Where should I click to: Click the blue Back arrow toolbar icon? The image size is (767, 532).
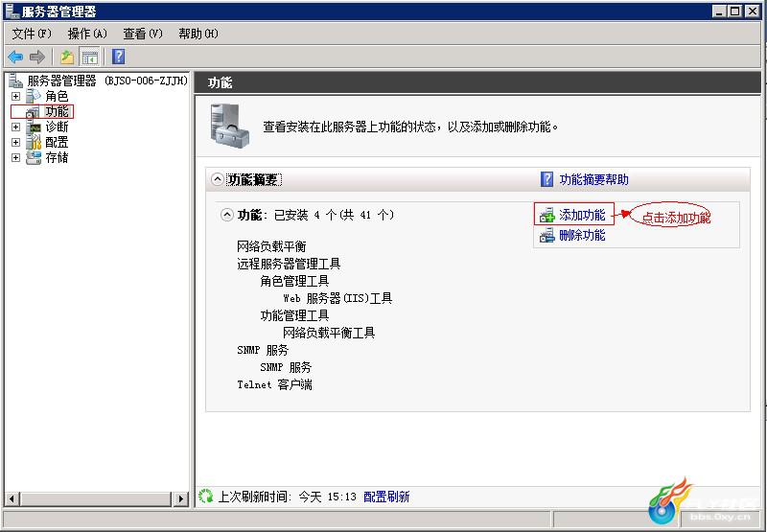[15, 57]
